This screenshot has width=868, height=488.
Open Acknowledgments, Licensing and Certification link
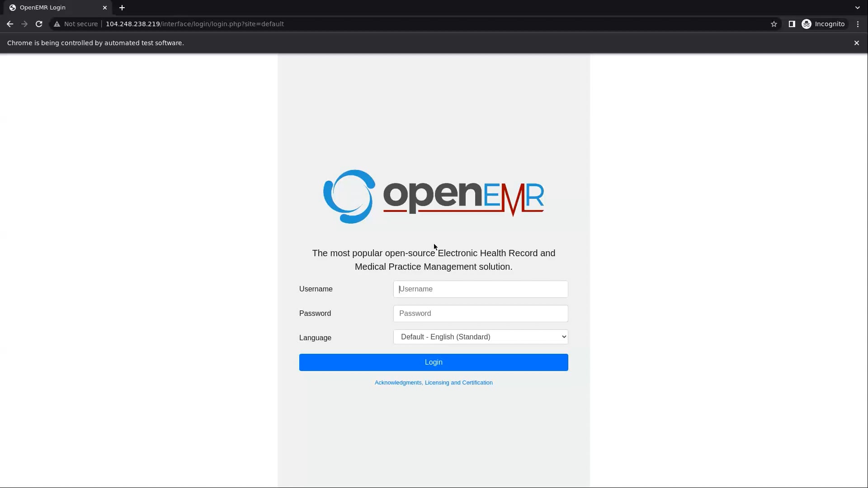(x=434, y=383)
